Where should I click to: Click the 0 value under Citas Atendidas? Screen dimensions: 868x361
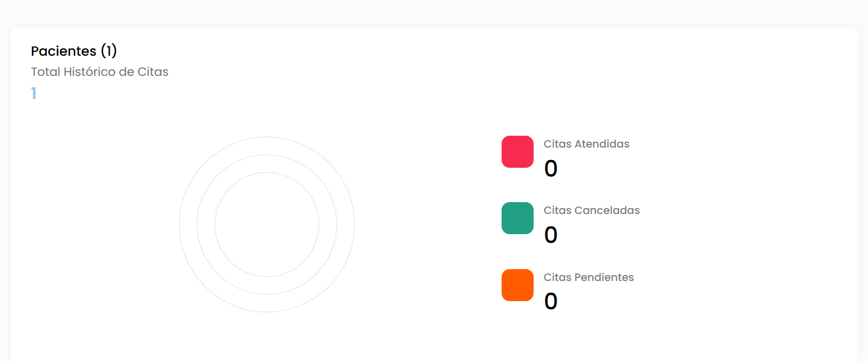pos(551,169)
